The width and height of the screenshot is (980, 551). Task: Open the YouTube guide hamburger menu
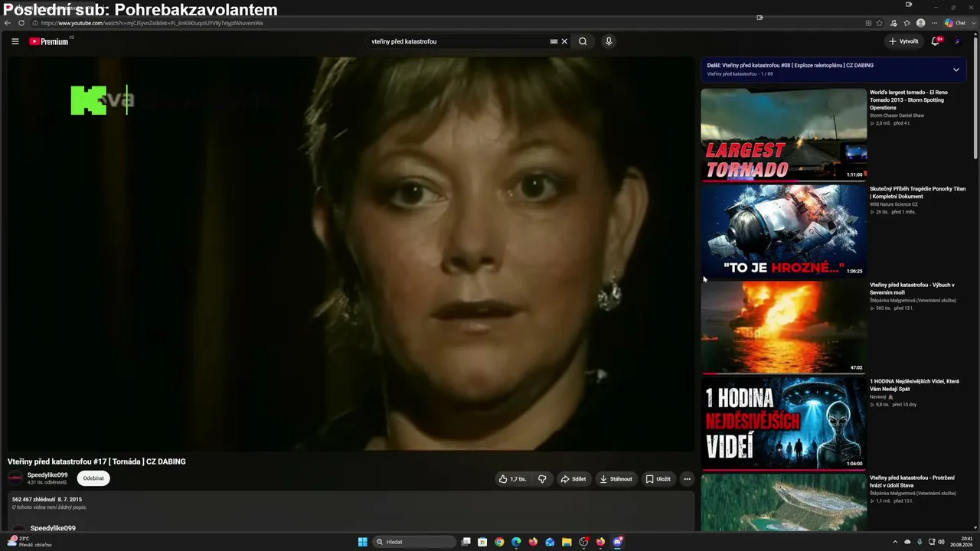(x=15, y=41)
